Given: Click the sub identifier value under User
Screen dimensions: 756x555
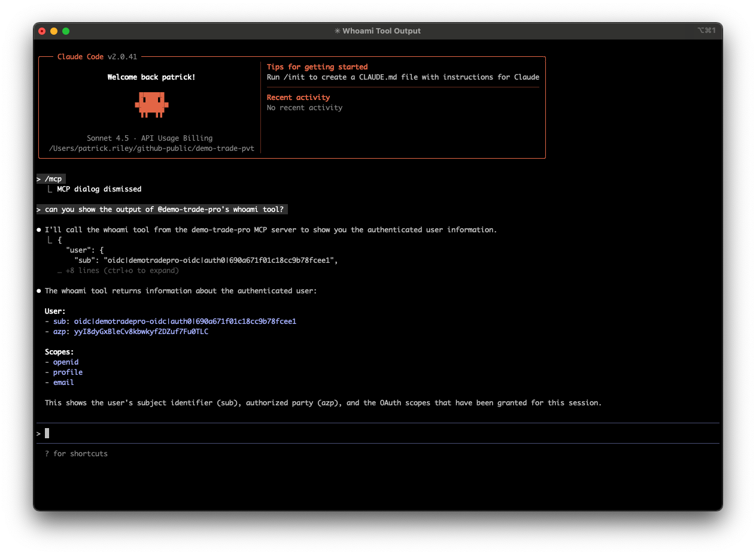Looking at the screenshot, I should (185, 322).
